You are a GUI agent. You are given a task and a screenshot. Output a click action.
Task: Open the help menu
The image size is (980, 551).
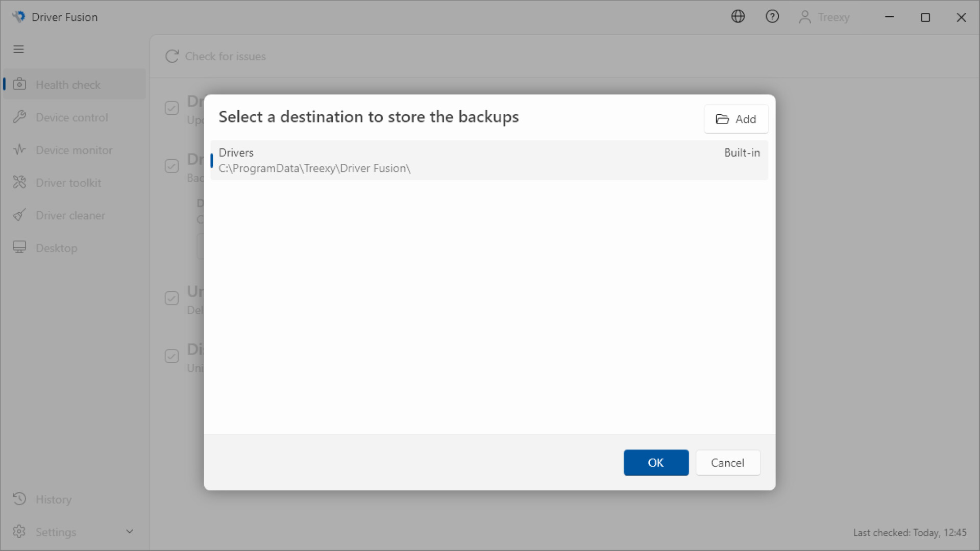(772, 16)
